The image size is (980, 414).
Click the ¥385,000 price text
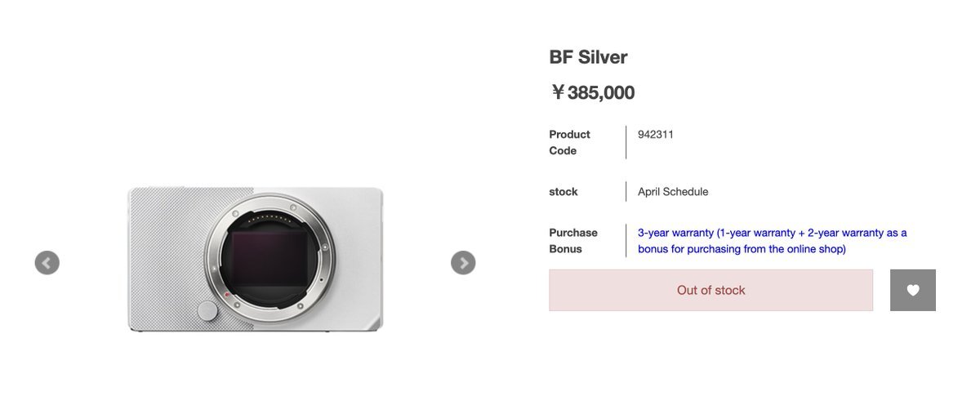[593, 93]
